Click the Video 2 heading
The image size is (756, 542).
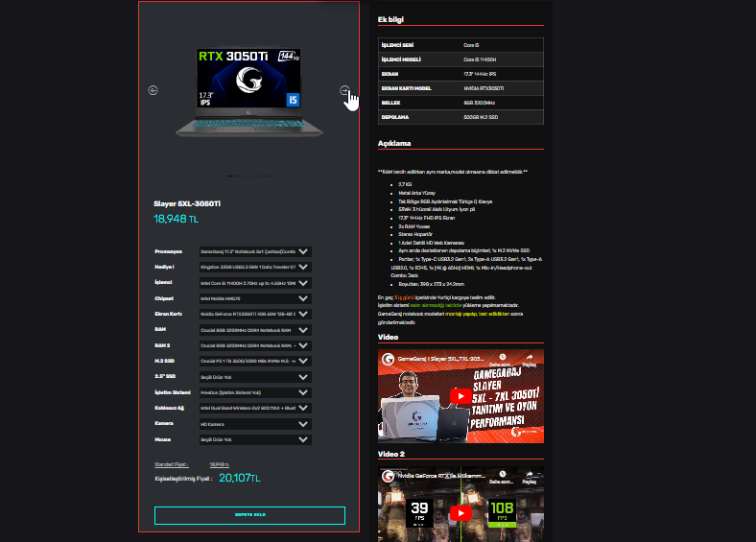tap(391, 454)
